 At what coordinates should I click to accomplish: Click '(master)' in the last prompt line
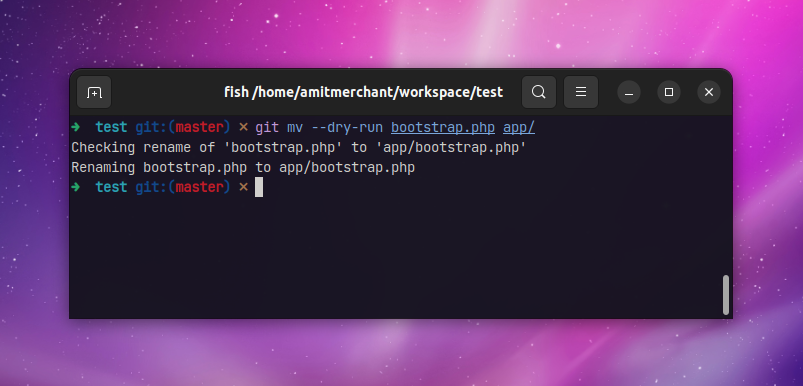click(199, 187)
